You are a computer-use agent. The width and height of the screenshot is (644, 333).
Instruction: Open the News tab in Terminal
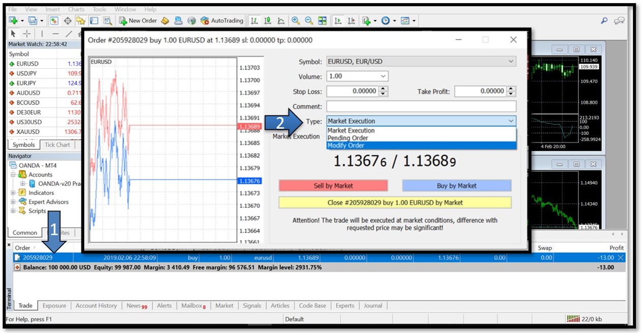coord(137,306)
